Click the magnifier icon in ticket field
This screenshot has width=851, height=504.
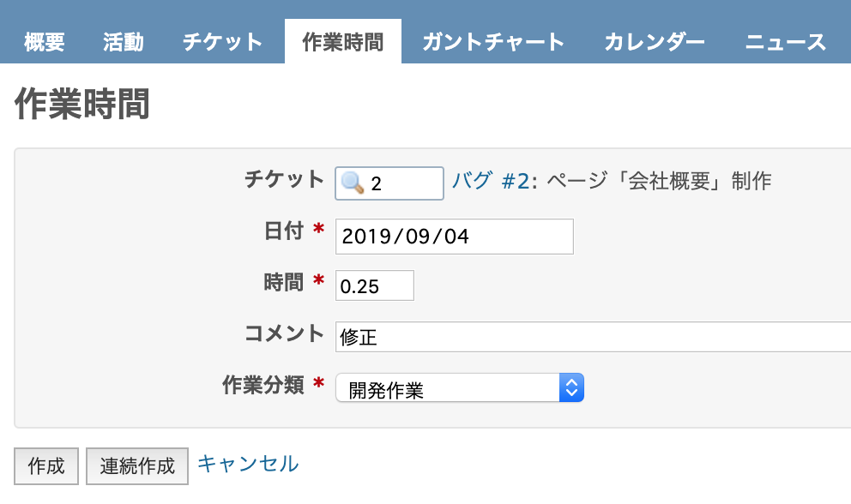[353, 183]
